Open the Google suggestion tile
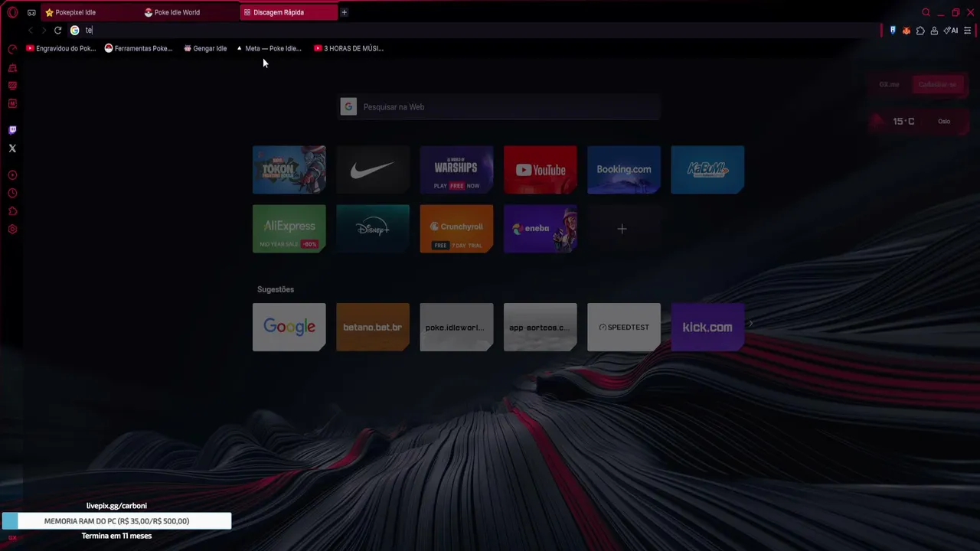 click(x=289, y=327)
